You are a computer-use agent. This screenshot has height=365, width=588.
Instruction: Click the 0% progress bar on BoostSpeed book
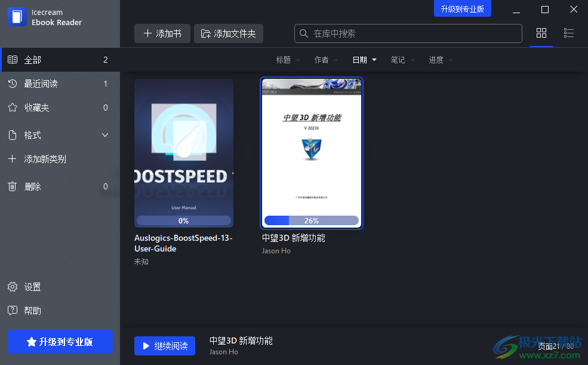[184, 220]
